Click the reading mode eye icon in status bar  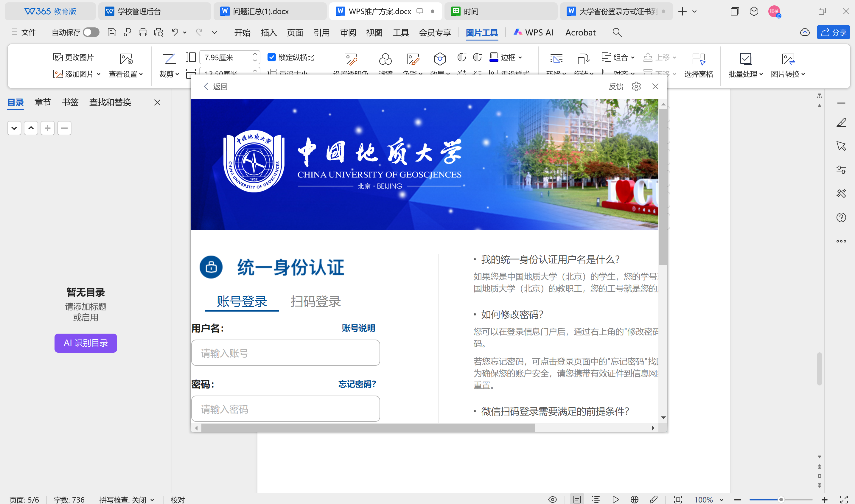click(552, 499)
